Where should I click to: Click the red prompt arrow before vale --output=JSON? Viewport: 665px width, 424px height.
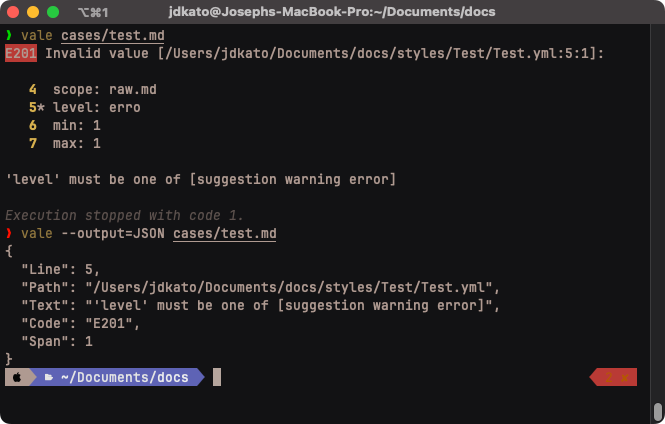(x=9, y=233)
